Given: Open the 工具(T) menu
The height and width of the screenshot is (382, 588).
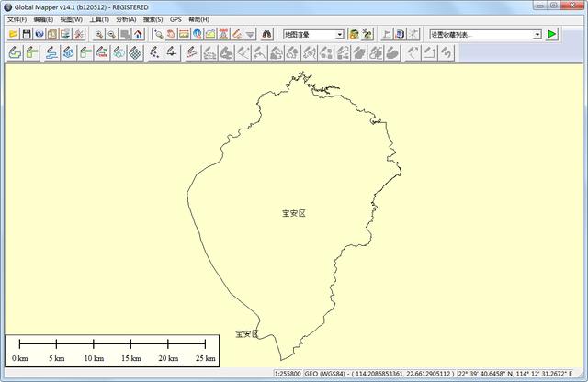Looking at the screenshot, I should click(98, 18).
